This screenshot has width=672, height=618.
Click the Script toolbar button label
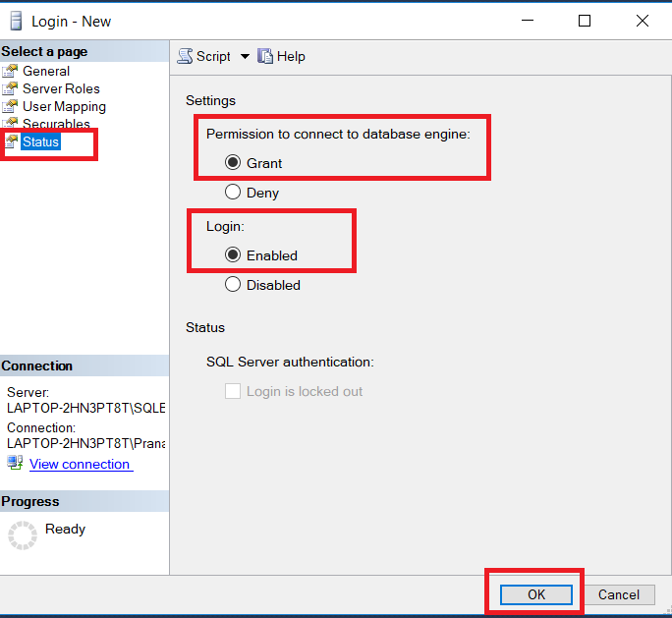point(213,57)
